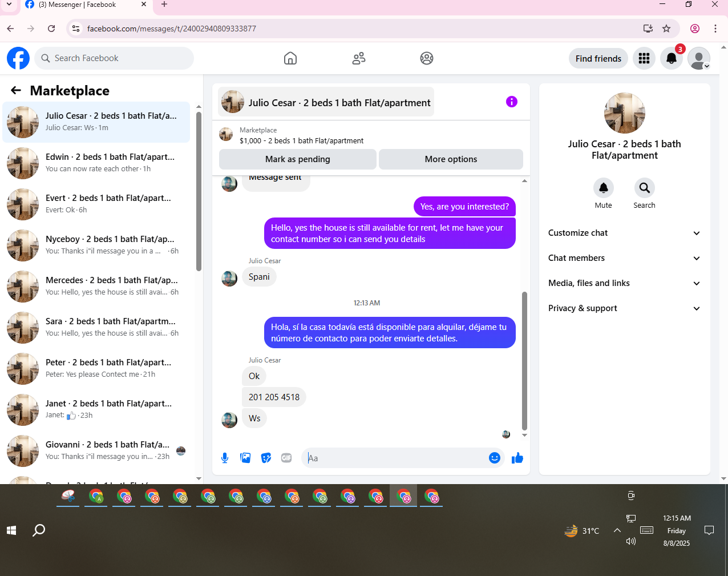The height and width of the screenshot is (576, 728).
Task: Choose a sticker with sticker icon
Action: (266, 458)
